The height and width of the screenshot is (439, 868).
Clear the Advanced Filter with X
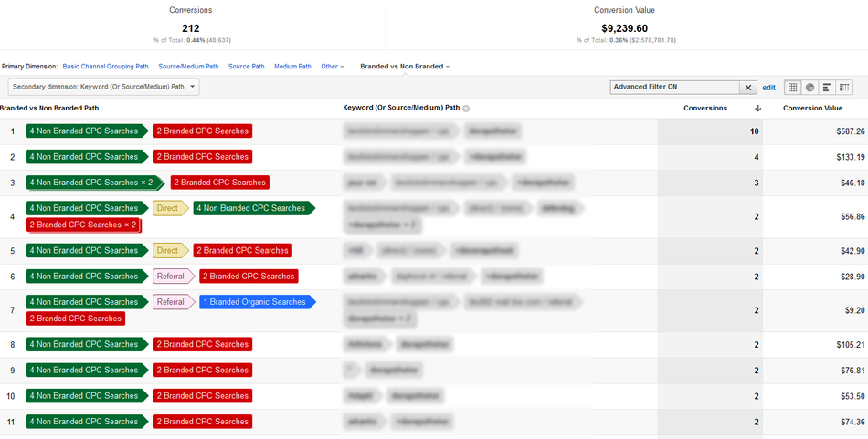pyautogui.click(x=748, y=88)
